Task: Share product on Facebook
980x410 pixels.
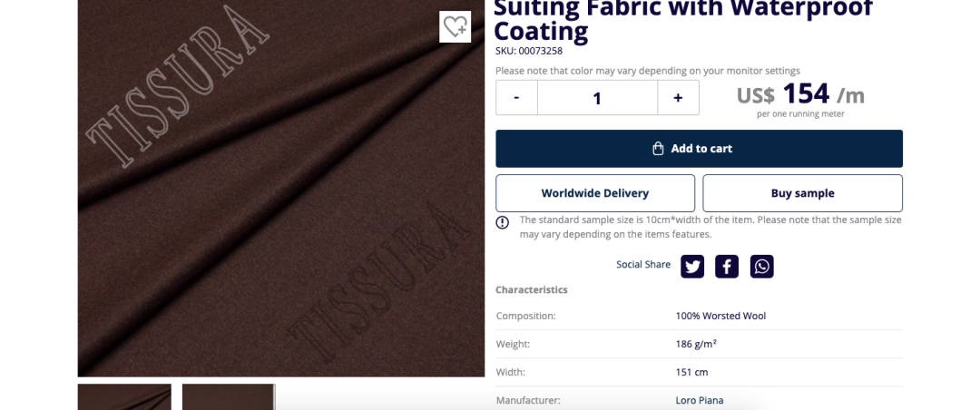Action: click(726, 267)
